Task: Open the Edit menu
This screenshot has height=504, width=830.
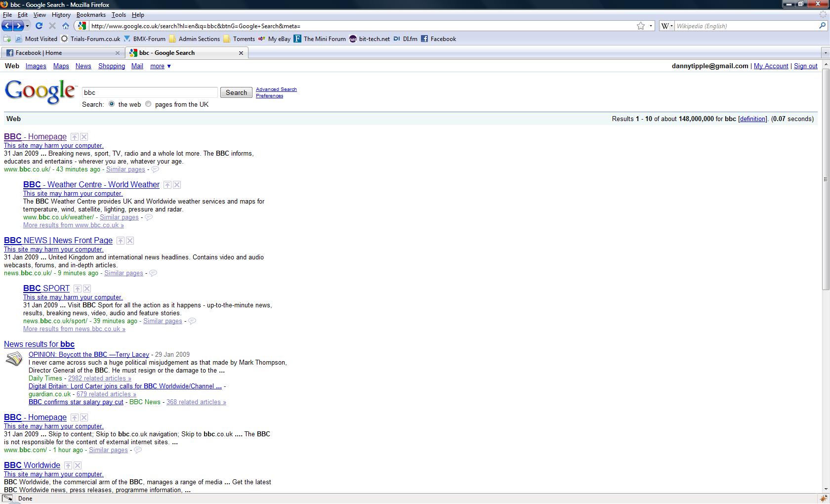Action: (23, 15)
